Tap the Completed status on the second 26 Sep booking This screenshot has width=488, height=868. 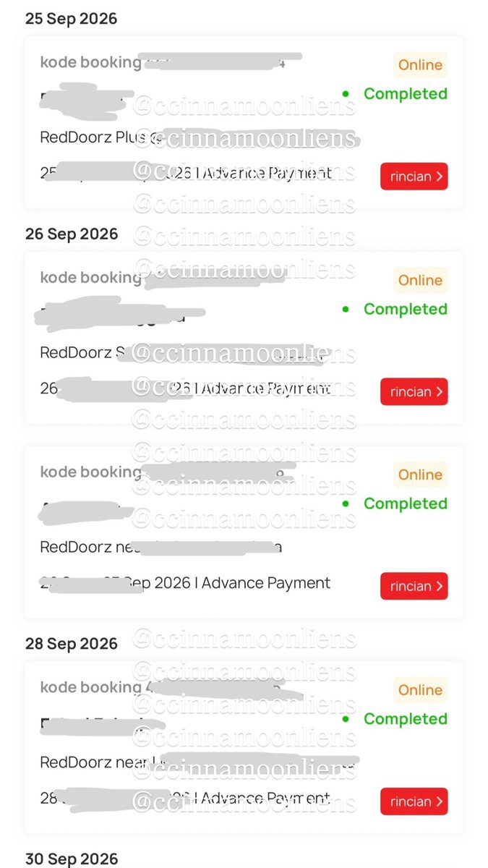point(405,504)
